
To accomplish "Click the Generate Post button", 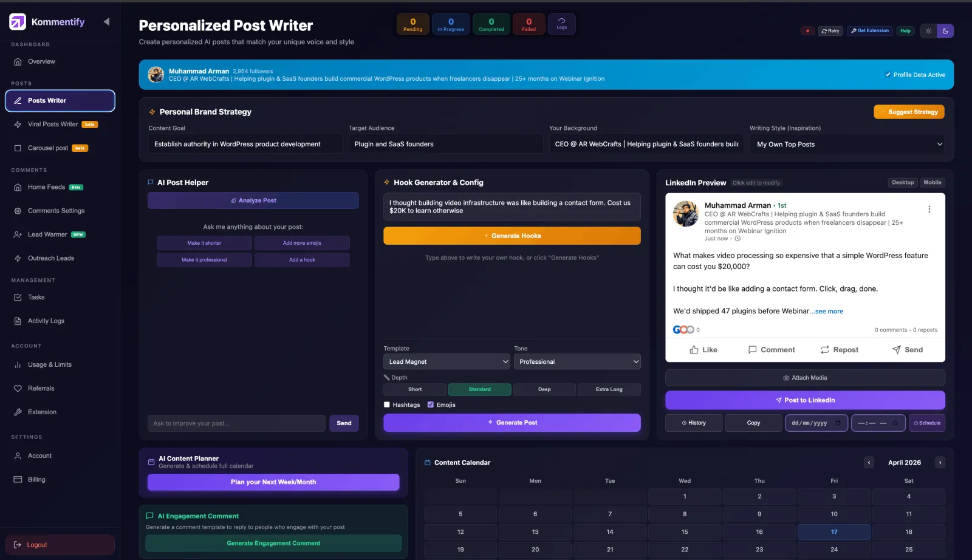I will (512, 423).
